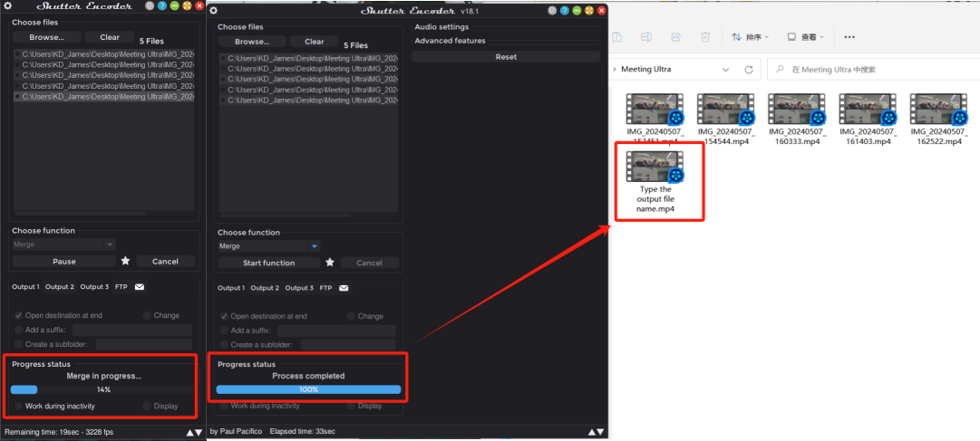980x441 pixels.
Task: Open the 查看 view dropdown in Explorer
Action: [805, 37]
